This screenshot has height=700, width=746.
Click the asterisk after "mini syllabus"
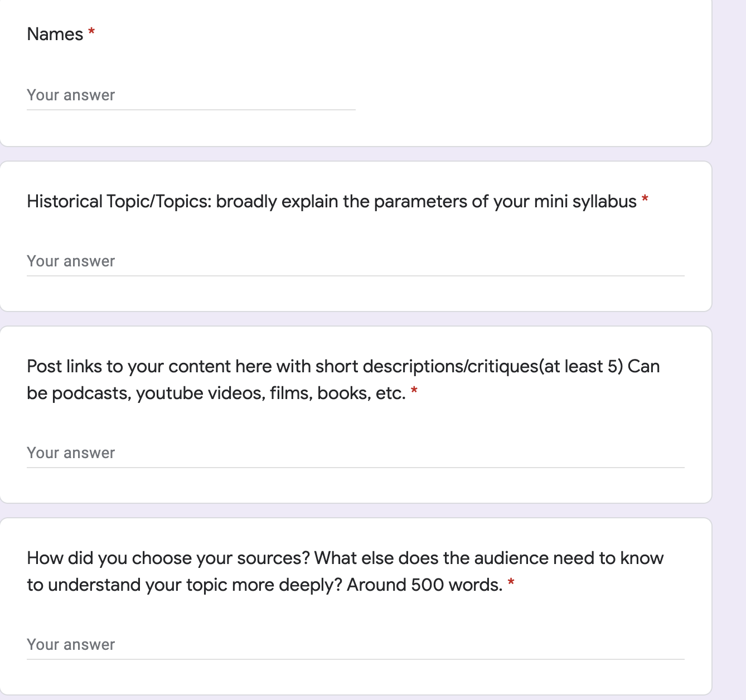coord(645,200)
